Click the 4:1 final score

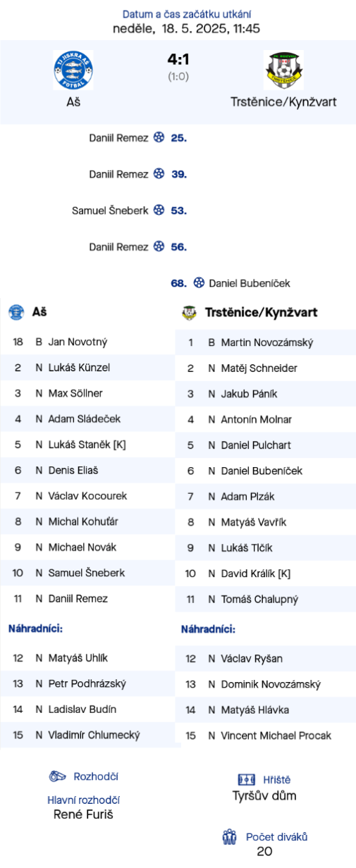tap(178, 60)
